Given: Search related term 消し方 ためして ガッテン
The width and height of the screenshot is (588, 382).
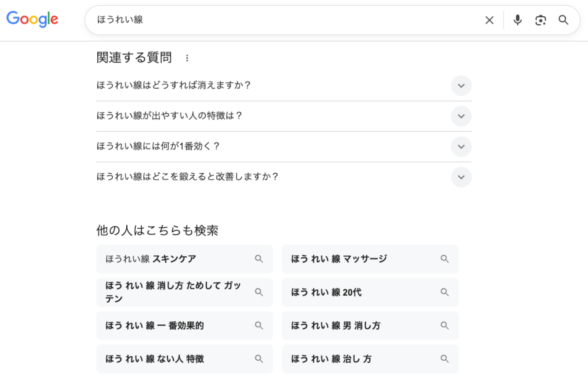Looking at the screenshot, I should [x=185, y=292].
